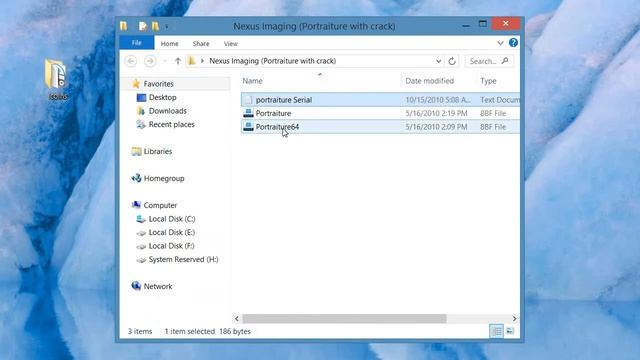Screen dimensions: 640x360
Task: Open the Share ribbon tab
Action: tap(201, 44)
